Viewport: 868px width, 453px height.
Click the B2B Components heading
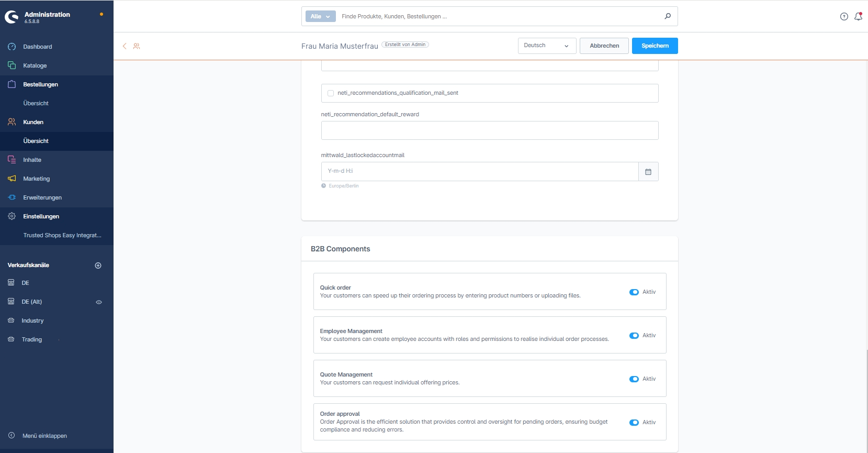pos(341,249)
